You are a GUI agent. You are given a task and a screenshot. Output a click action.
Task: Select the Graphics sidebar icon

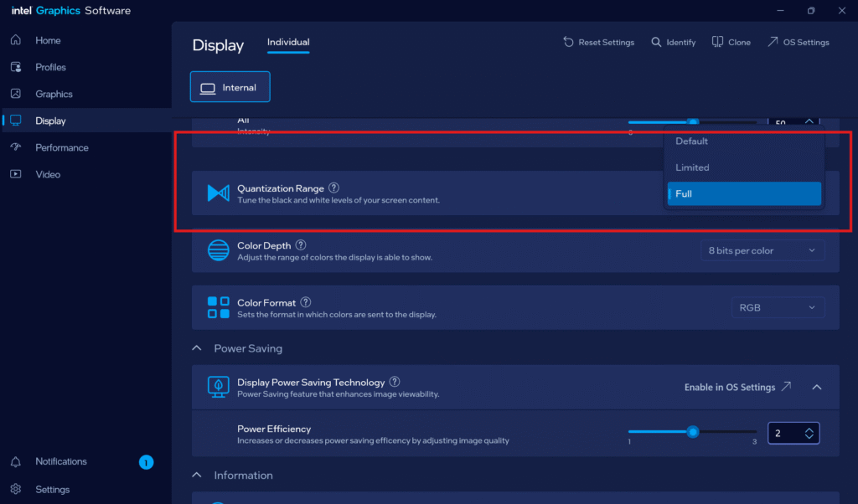click(16, 94)
